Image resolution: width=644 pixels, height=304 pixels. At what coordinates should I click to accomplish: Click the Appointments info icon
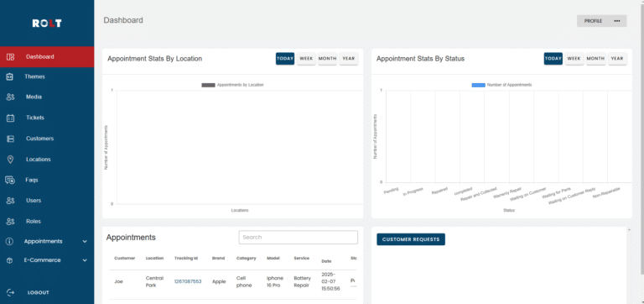point(9,242)
